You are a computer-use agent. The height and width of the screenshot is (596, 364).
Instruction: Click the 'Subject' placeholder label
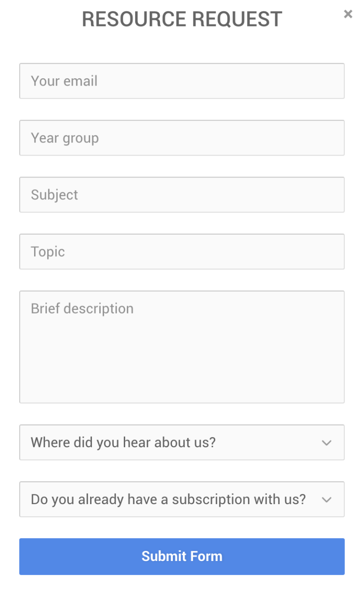click(x=55, y=195)
